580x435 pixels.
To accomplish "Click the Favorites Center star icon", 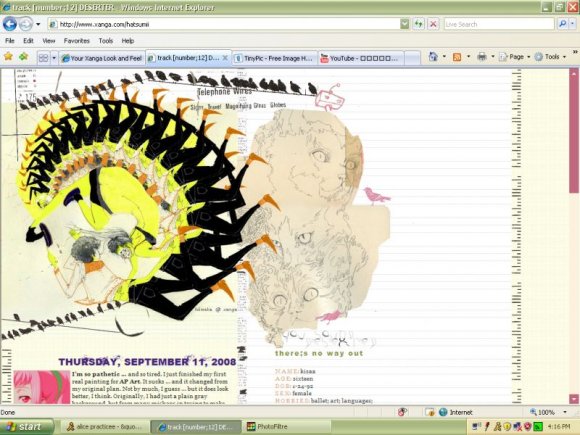I will (x=9, y=57).
